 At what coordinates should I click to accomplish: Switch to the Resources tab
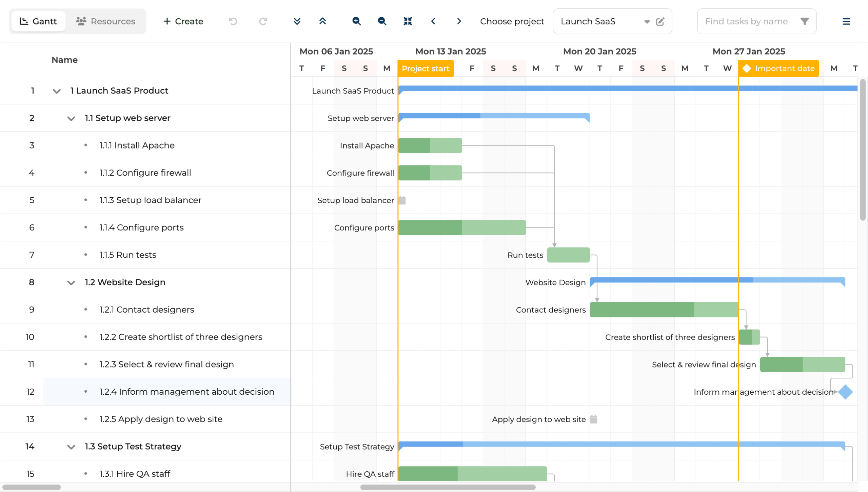click(105, 21)
